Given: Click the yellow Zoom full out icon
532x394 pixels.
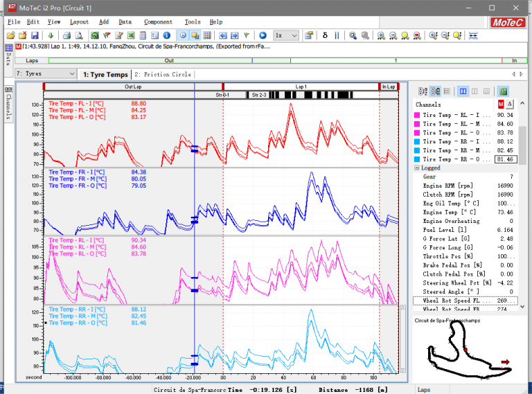Looking at the screenshot, I should coord(405,35).
